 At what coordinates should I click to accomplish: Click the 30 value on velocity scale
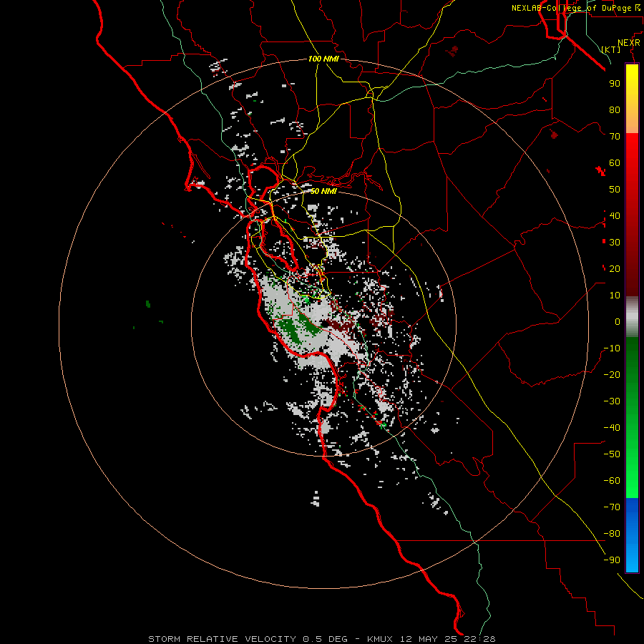pyautogui.click(x=615, y=243)
